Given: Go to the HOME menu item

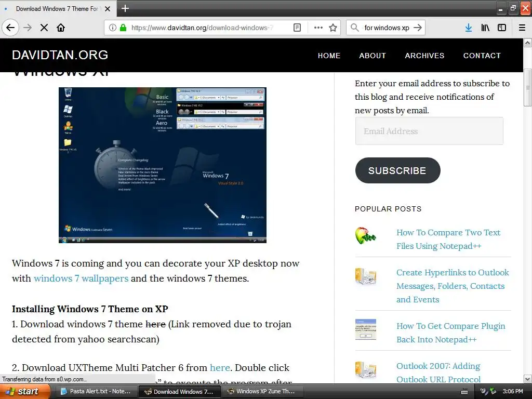Looking at the screenshot, I should pyautogui.click(x=329, y=56).
